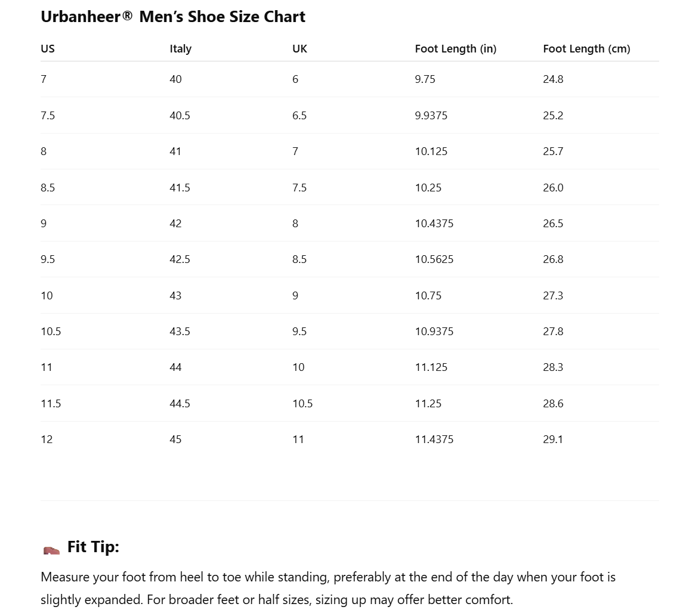Viewport: 686px width, 616px height.
Task: Click the 25.7 cm foot length cell
Action: 553,151
